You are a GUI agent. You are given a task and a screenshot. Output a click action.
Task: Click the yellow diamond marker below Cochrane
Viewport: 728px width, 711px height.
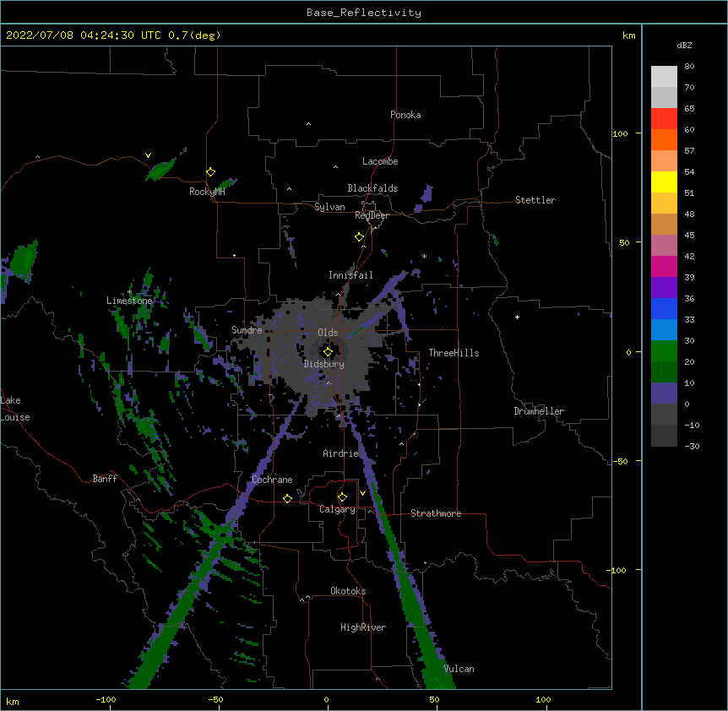click(287, 498)
